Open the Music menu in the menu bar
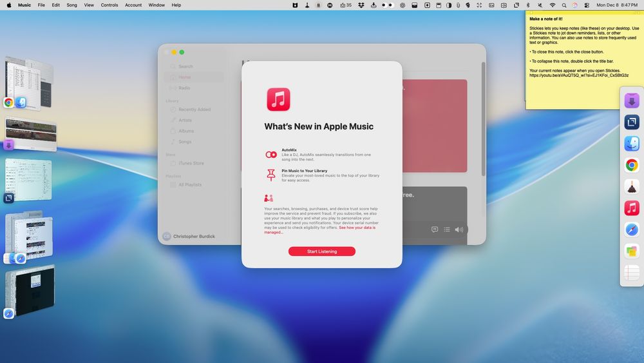The height and width of the screenshot is (363, 644). pos(24,5)
